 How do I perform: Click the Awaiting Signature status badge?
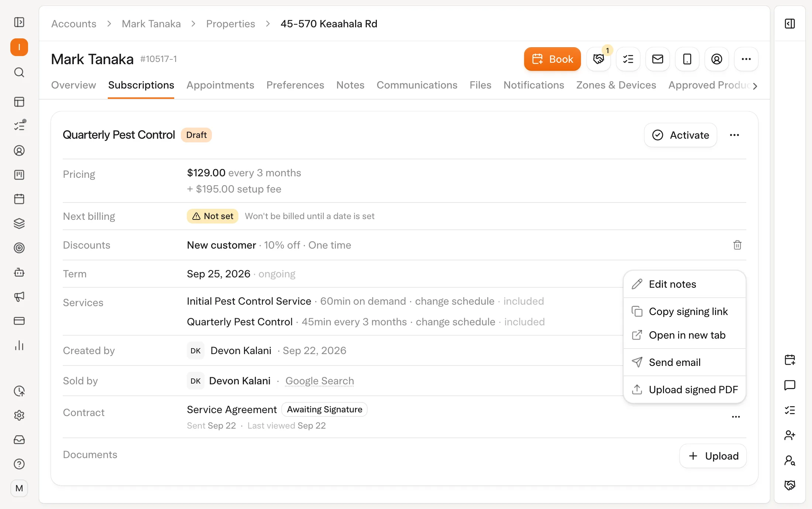click(x=324, y=409)
